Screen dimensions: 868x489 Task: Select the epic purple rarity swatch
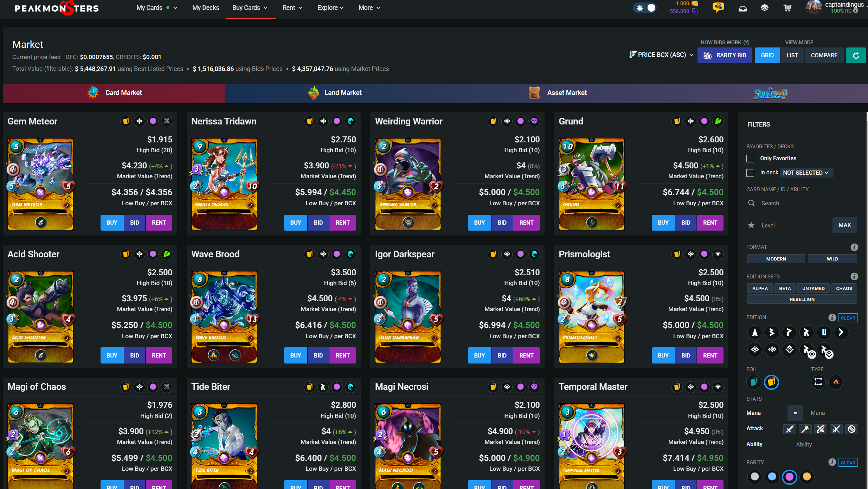[x=789, y=477]
